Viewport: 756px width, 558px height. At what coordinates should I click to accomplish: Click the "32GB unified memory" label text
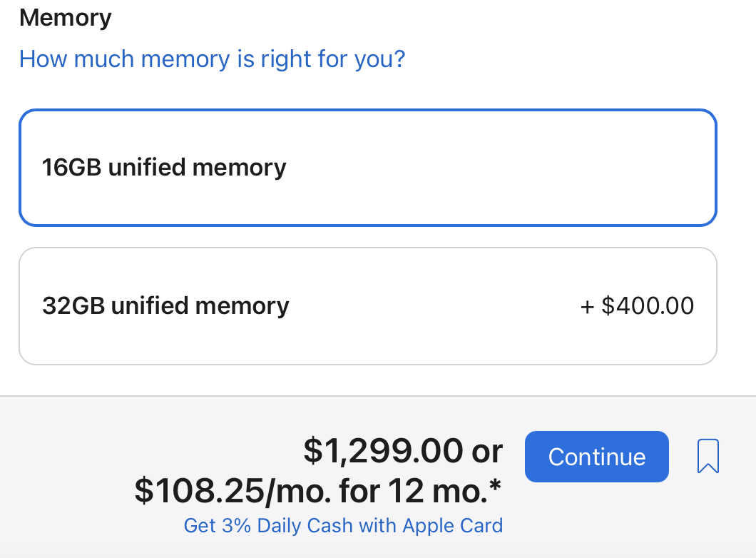[165, 306]
